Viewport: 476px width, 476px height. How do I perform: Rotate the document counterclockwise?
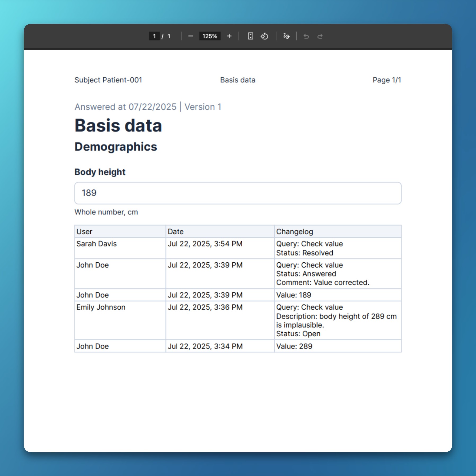coord(264,36)
